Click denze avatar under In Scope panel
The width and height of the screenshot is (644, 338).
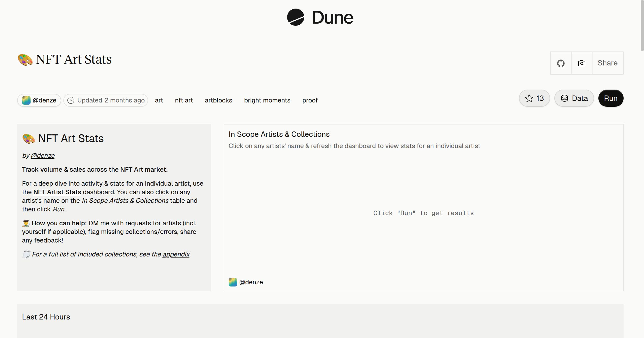[x=233, y=282]
